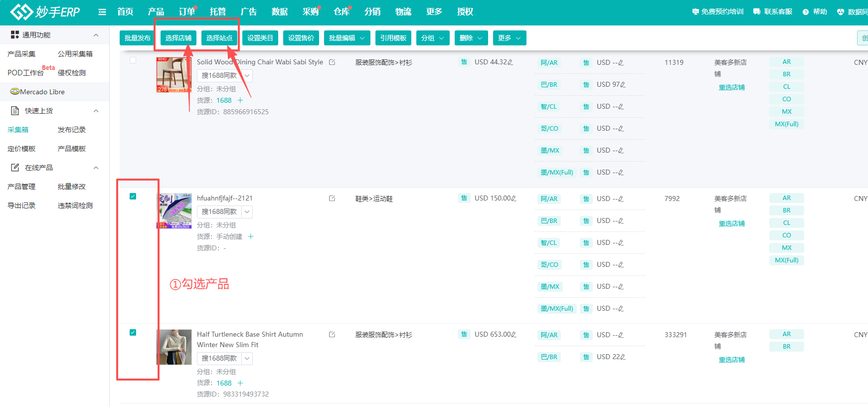Viewport: 868px width, 407px height.
Task: Edit the USD 22 site price pencil
Action: pos(623,357)
